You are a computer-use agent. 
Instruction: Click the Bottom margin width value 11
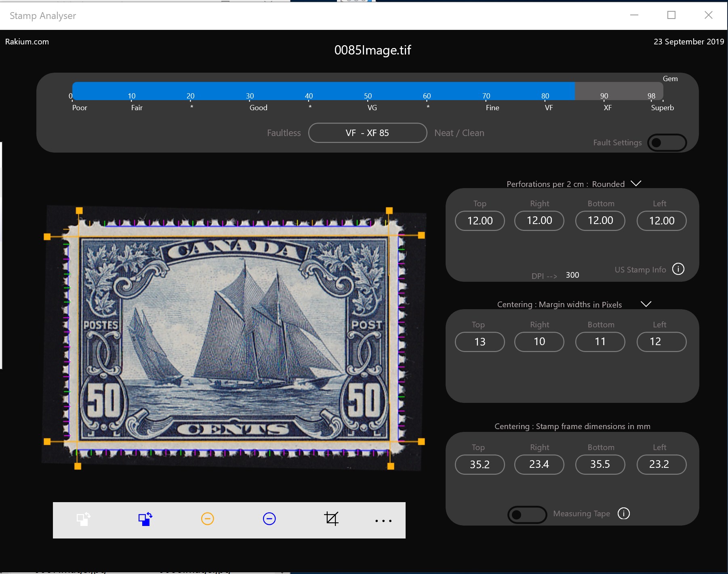600,342
